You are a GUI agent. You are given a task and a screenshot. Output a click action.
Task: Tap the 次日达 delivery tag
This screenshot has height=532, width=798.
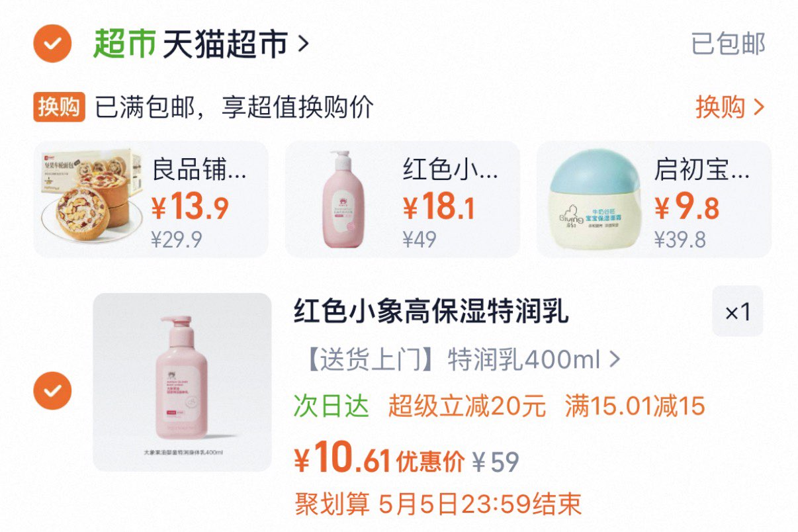331,406
